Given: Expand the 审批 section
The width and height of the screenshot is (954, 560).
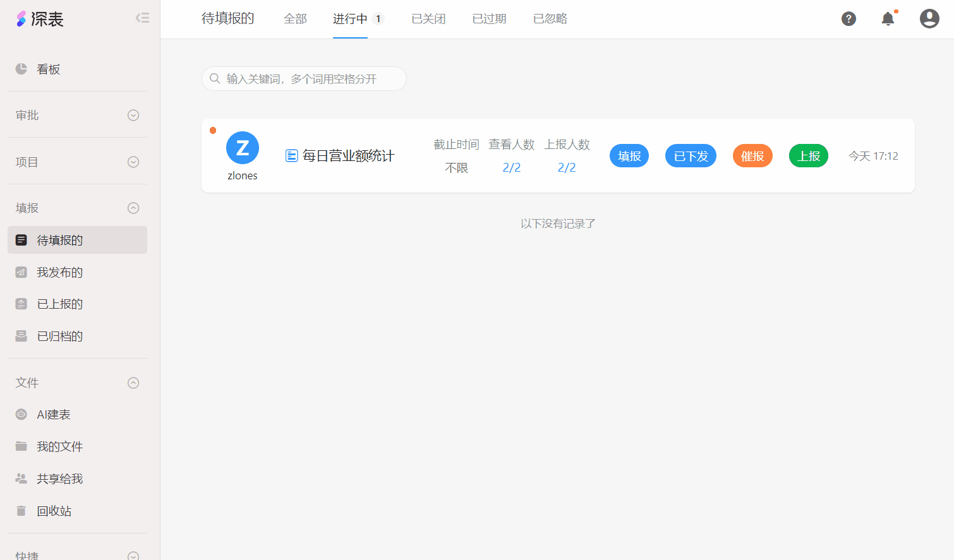Looking at the screenshot, I should (133, 116).
